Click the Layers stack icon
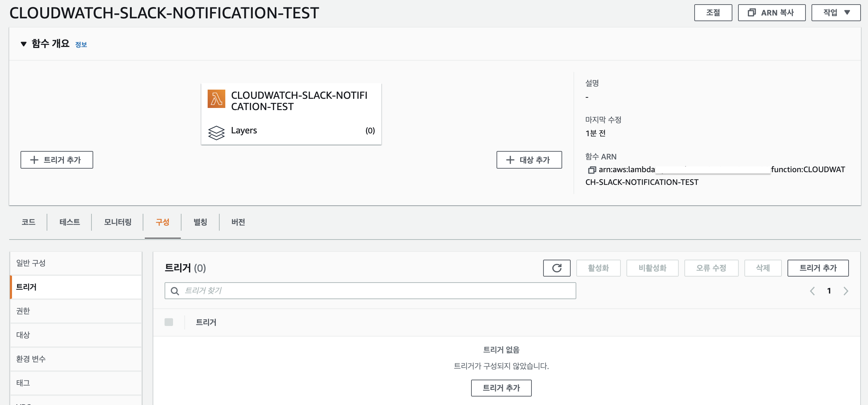The width and height of the screenshot is (868, 405). (216, 133)
